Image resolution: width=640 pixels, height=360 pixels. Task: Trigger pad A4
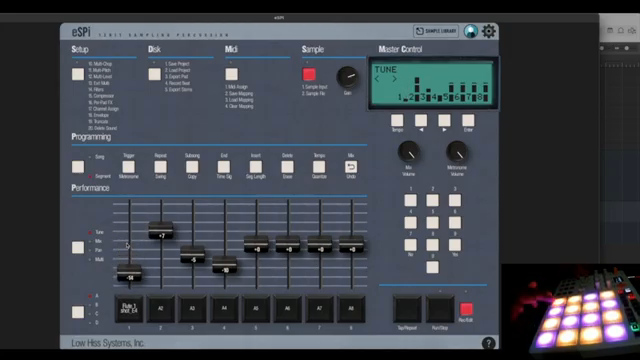click(224, 309)
